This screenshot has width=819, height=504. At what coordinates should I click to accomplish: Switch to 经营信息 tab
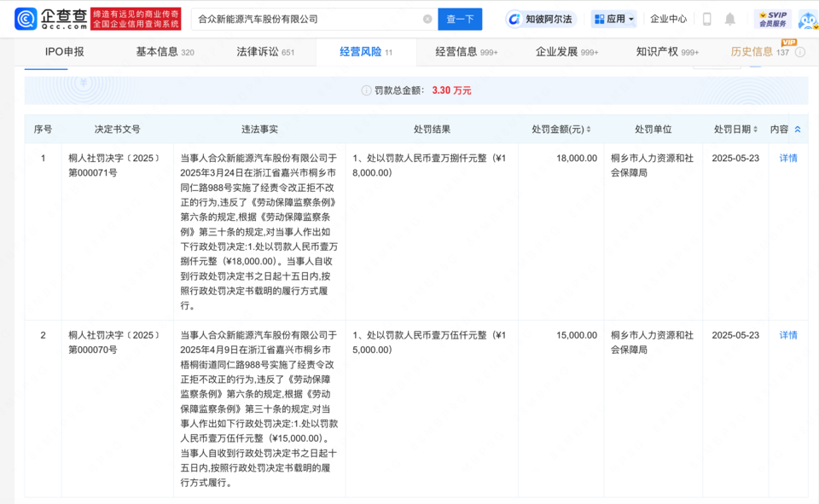tap(467, 52)
